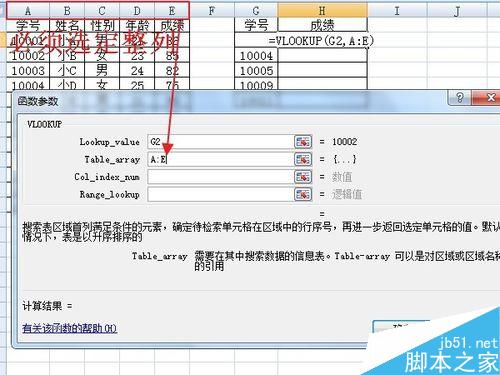Click cell containing =VLOOKUP(G2,A:E) formula
Image resolution: width=500 pixels, height=375 pixels.
pos(322,40)
